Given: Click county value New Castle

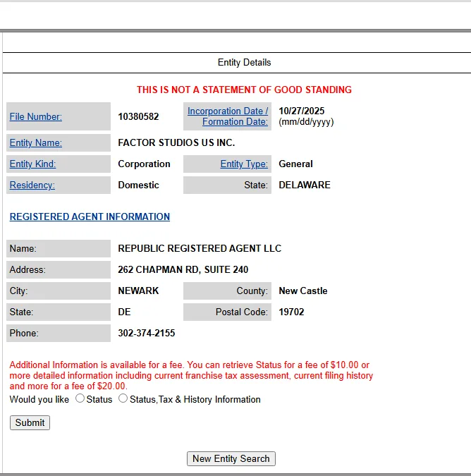Looking at the screenshot, I should (303, 291).
